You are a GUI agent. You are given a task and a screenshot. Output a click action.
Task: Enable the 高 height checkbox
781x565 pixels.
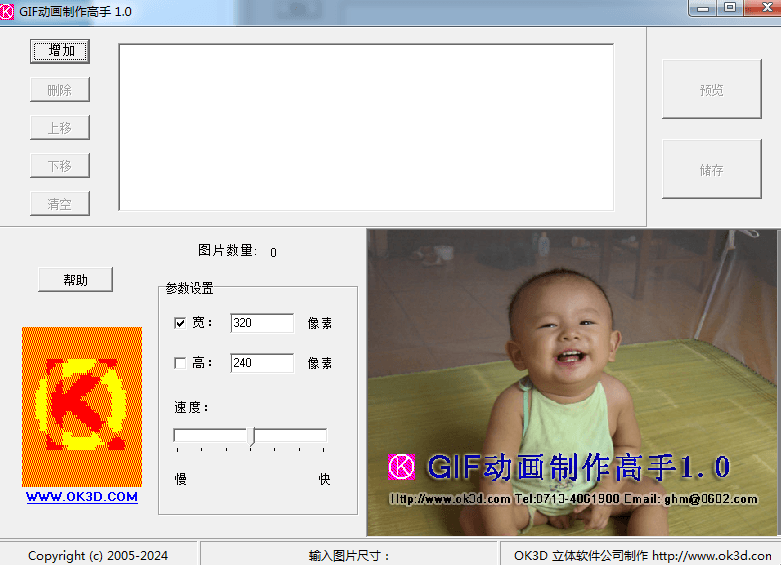click(x=180, y=363)
